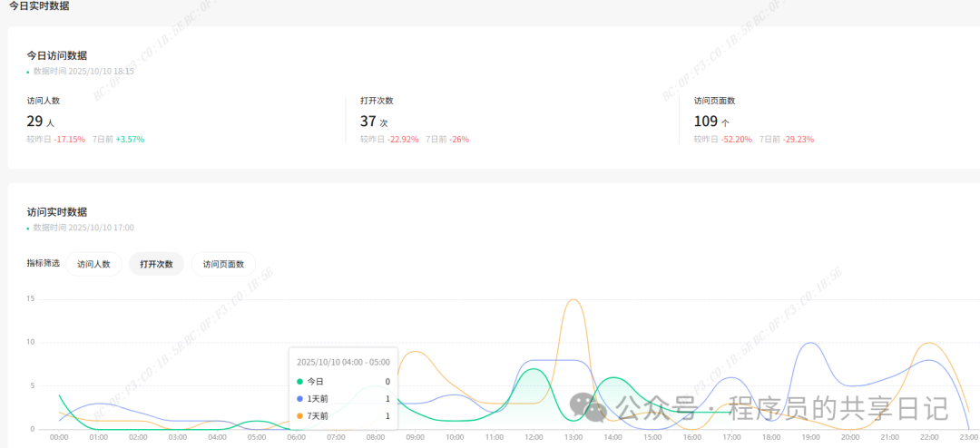
Task: Click the 指标筛选 label
Action: pyautogui.click(x=44, y=263)
